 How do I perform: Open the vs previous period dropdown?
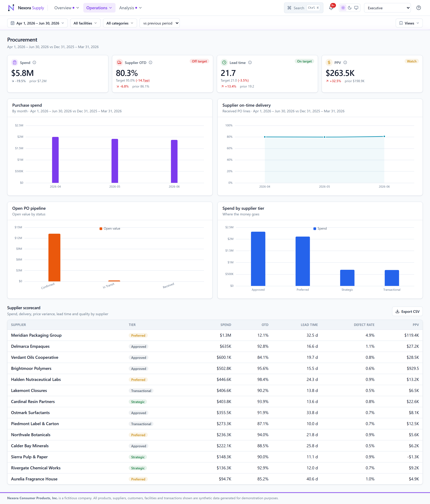coord(159,23)
